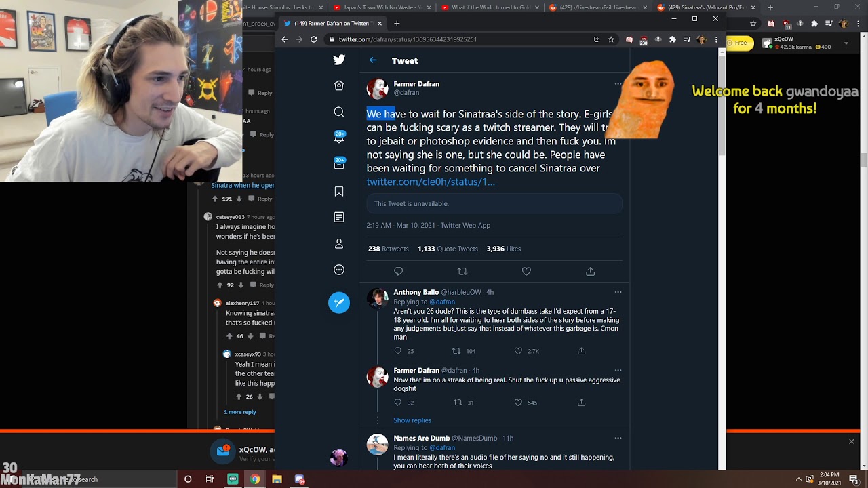View the 238 Retweets list

click(388, 249)
